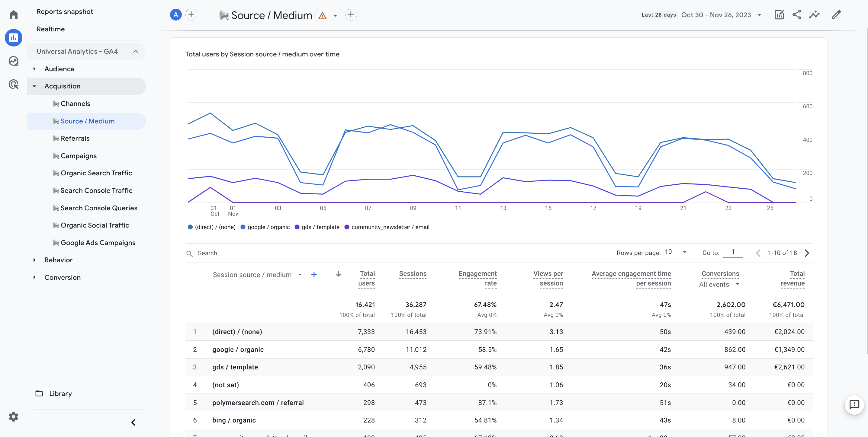This screenshot has height=437, width=868.
Task: Toggle (direct) / (none) legend series
Action: click(x=212, y=227)
